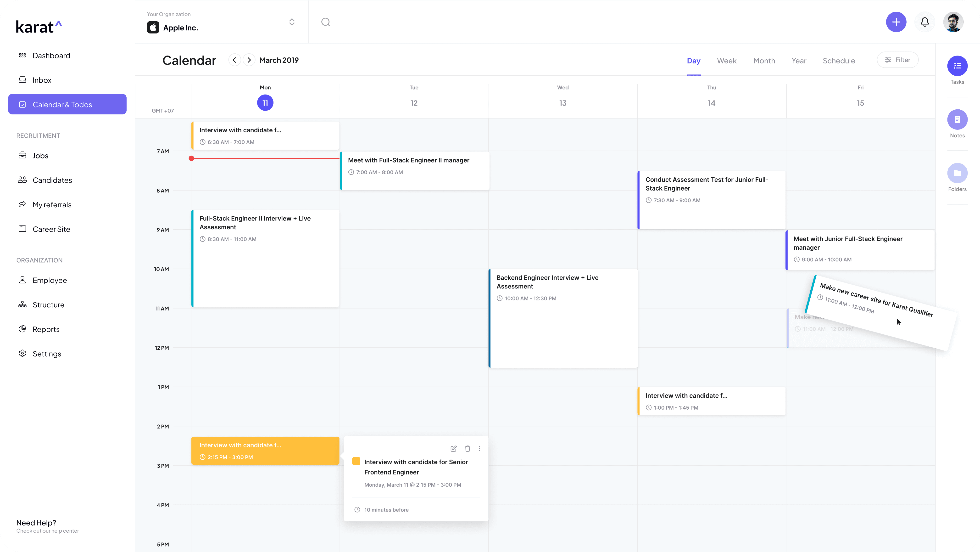Screen dimensions: 980x552
Task: Click the edit pencil icon in event popup
Action: (453, 448)
